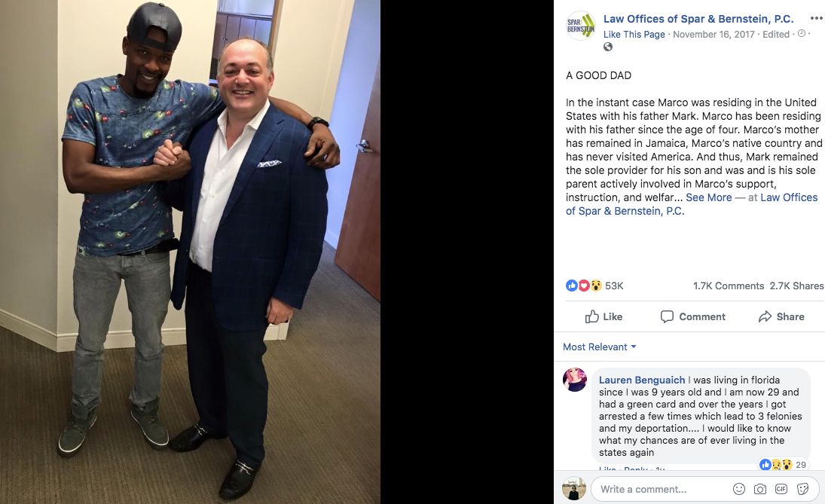Viewport: 825px width, 504px height.
Task: Open the 2.7K Shares link
Action: tap(796, 286)
